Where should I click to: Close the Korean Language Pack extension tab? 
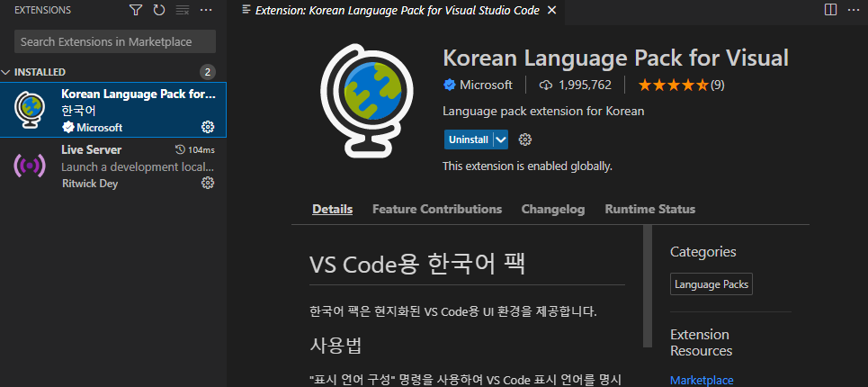pyautogui.click(x=551, y=11)
